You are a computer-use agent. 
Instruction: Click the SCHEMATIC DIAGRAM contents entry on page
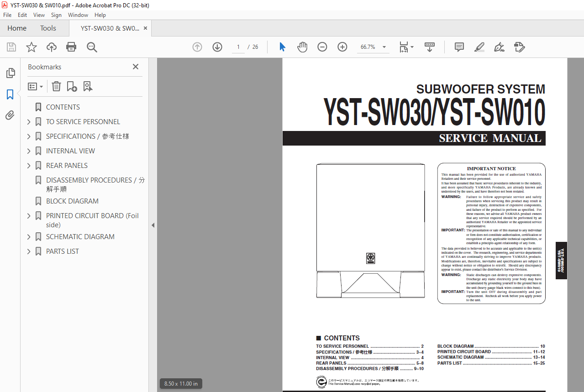(x=491, y=357)
